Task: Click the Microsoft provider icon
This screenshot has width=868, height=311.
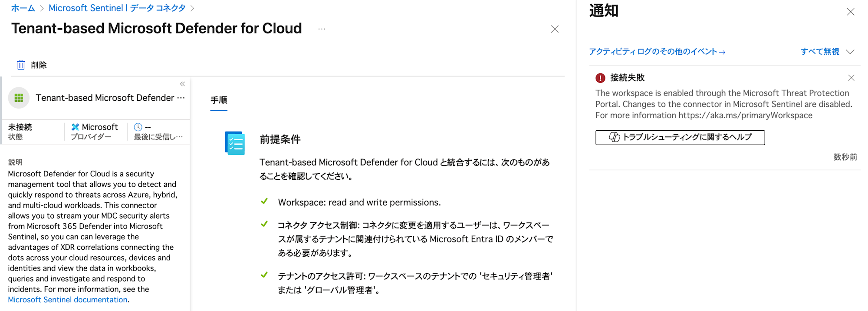Action: click(76, 127)
